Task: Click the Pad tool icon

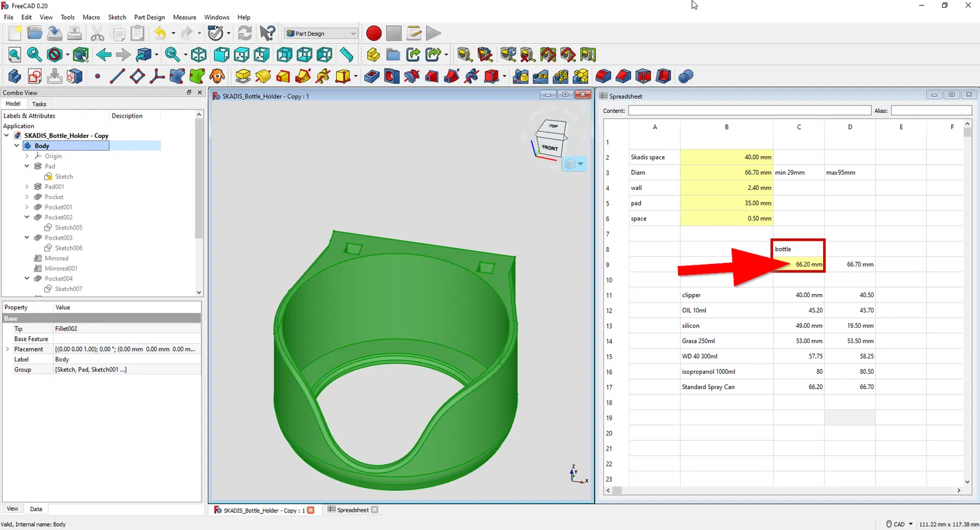Action: tap(243, 76)
